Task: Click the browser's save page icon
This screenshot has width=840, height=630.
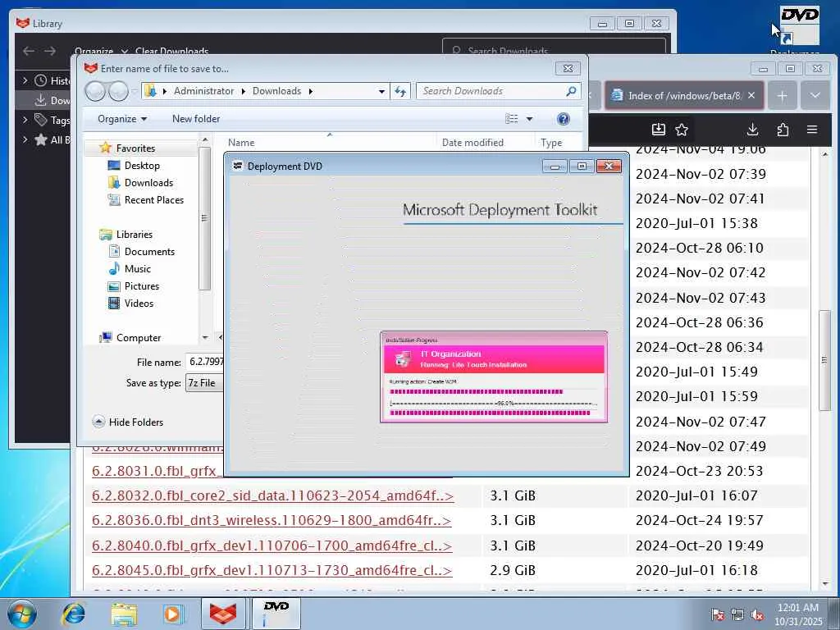Action: point(659,129)
